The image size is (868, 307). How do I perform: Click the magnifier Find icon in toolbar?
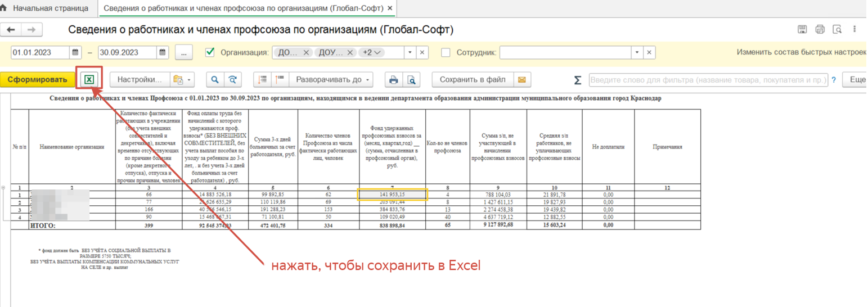(214, 80)
